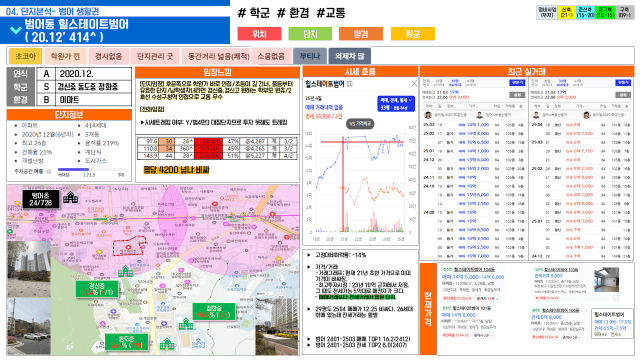640x360 pixels.
Task: Click the listing interior photo thumbnail in 현재가격
Action: pyautogui.click(x=607, y=280)
